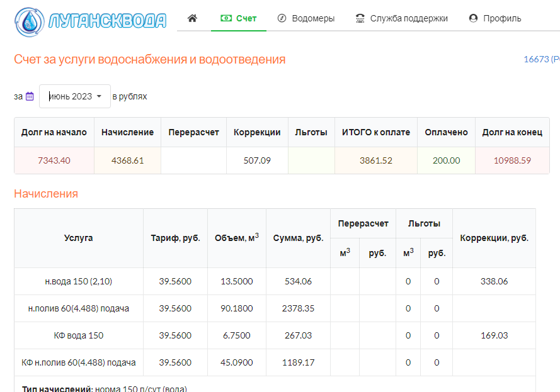Open the Служба поддержки tab
This screenshot has width=560, height=392.
pos(402,18)
